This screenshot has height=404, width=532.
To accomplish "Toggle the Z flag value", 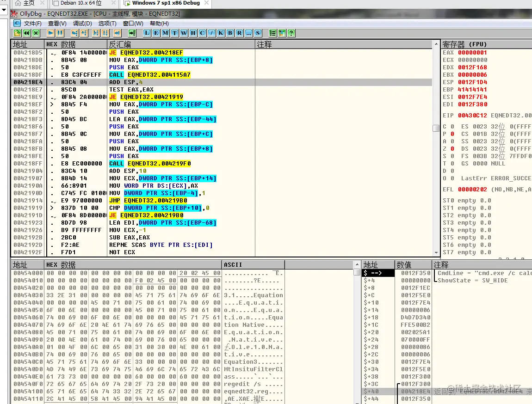I will (x=452, y=149).
